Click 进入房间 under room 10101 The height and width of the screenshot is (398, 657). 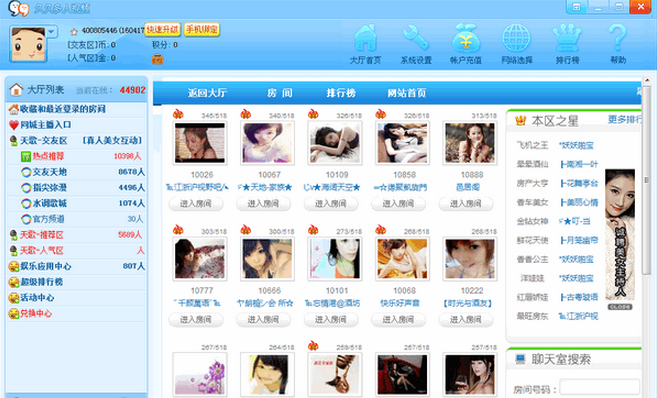pos(331,320)
